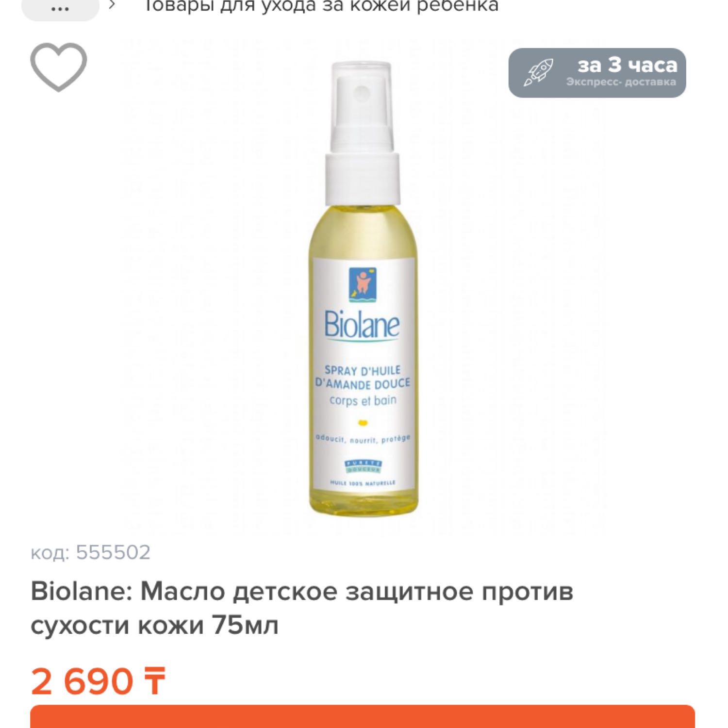Click the breadcrumb chevron arrow
This screenshot has width=728, height=728.
click(x=112, y=5)
